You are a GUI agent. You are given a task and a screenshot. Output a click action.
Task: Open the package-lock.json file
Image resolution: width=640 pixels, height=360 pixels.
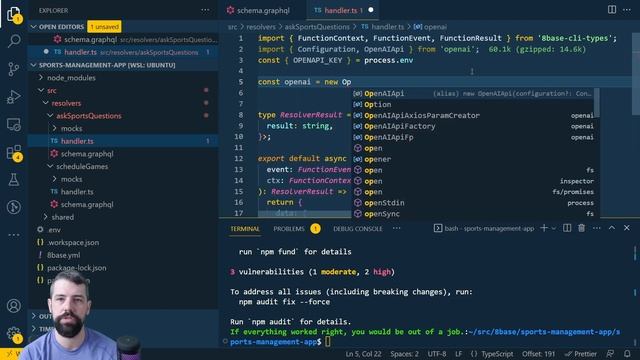tap(77, 267)
